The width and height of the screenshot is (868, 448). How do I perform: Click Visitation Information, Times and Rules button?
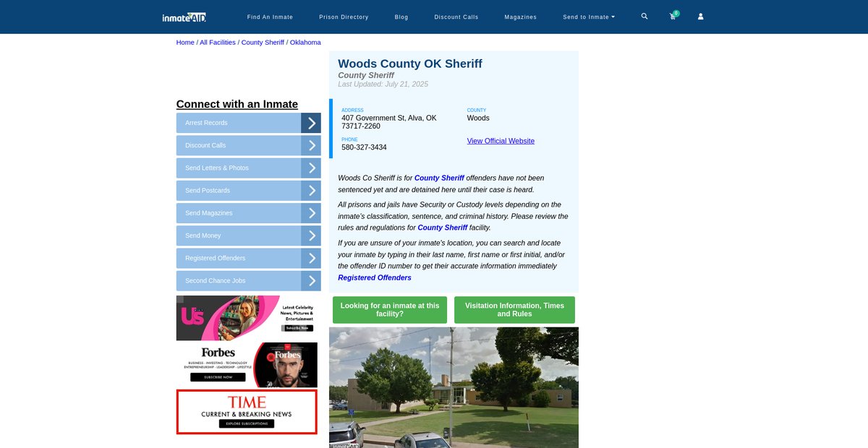pos(514,310)
